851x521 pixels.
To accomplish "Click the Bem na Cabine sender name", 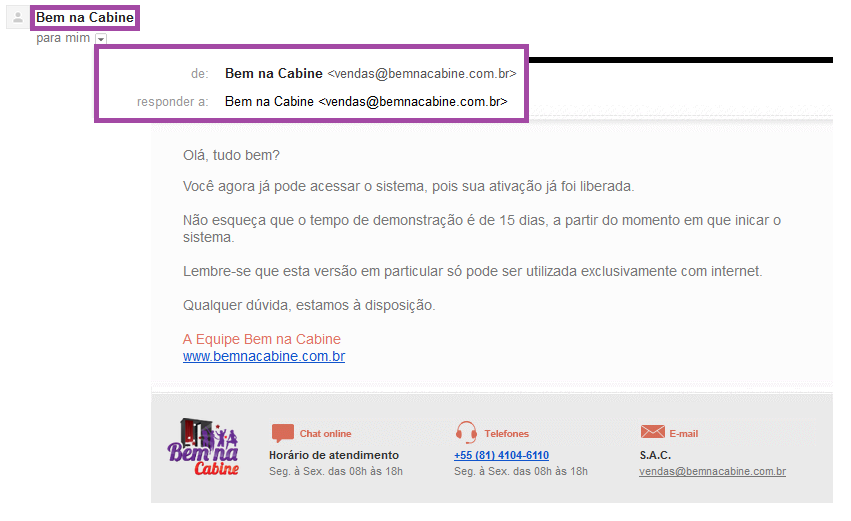I will (x=85, y=18).
